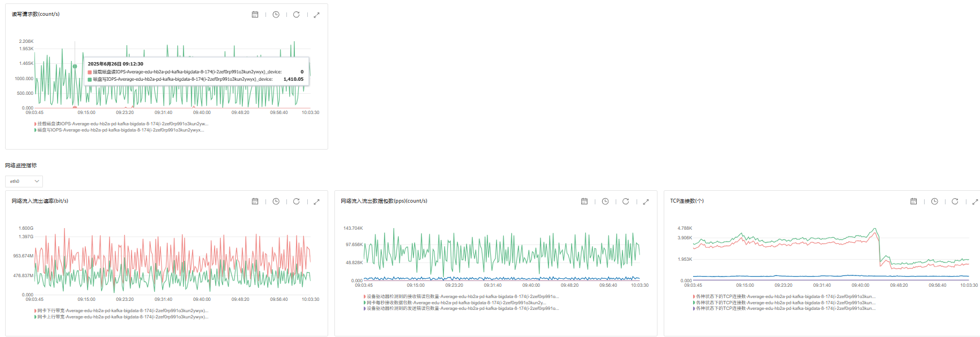Toggle 网卡每秒接收数据包数 legend series

click(455, 303)
